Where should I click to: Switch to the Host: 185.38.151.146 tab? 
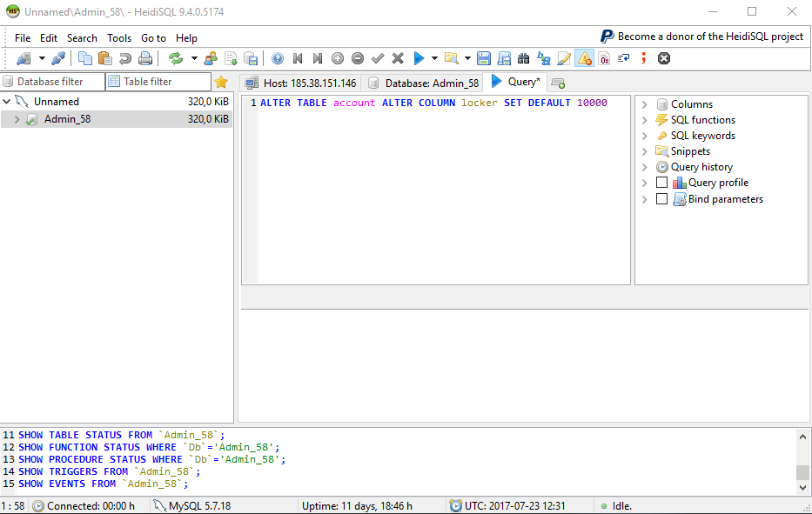point(301,83)
